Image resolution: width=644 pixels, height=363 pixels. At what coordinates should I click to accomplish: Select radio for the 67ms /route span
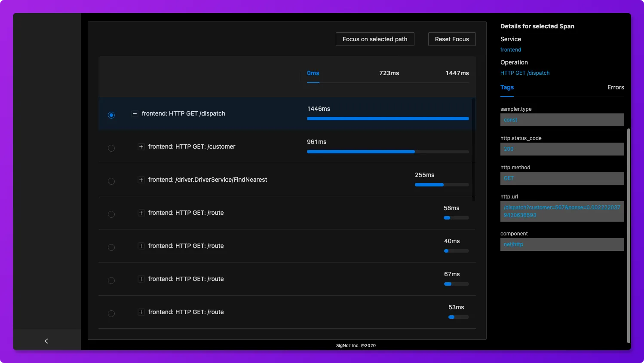click(111, 281)
